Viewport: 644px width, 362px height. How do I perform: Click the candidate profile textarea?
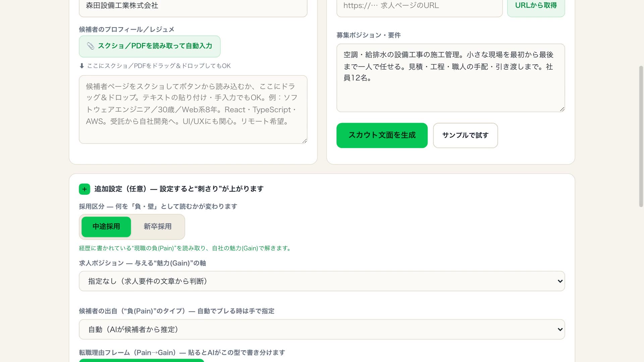coord(193,110)
